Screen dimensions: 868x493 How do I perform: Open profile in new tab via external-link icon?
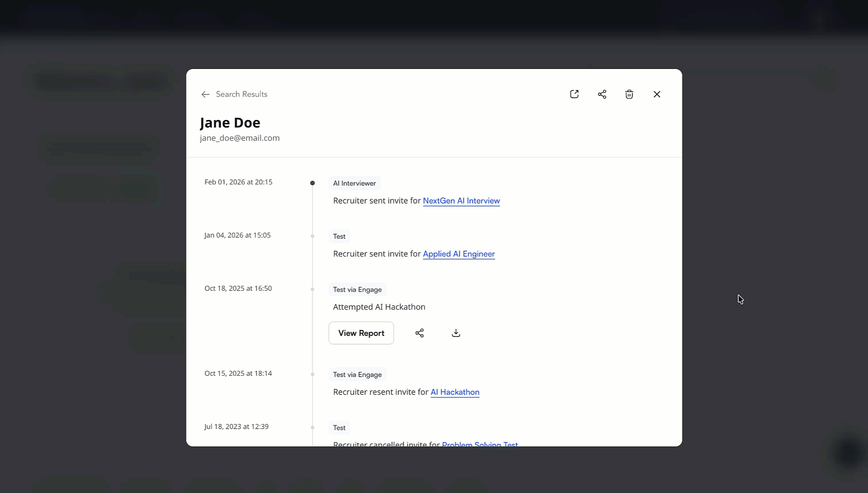pos(574,94)
